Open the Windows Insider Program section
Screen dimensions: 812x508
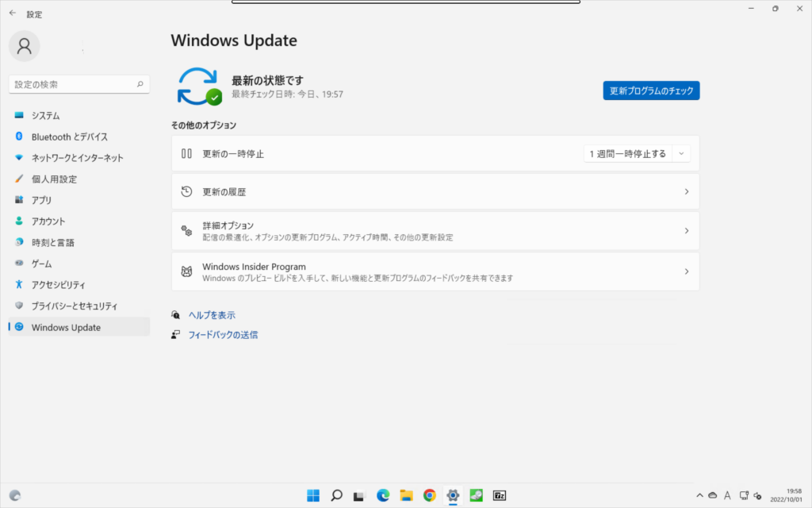click(435, 271)
